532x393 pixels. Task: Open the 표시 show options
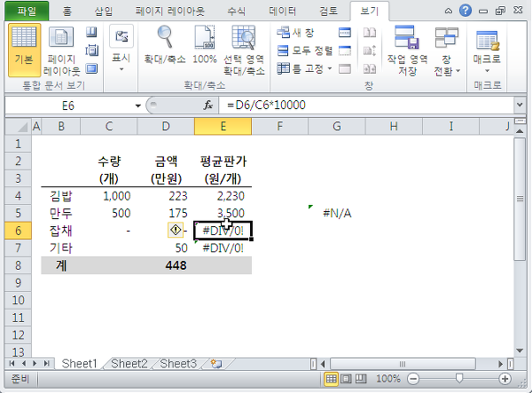[x=121, y=51]
